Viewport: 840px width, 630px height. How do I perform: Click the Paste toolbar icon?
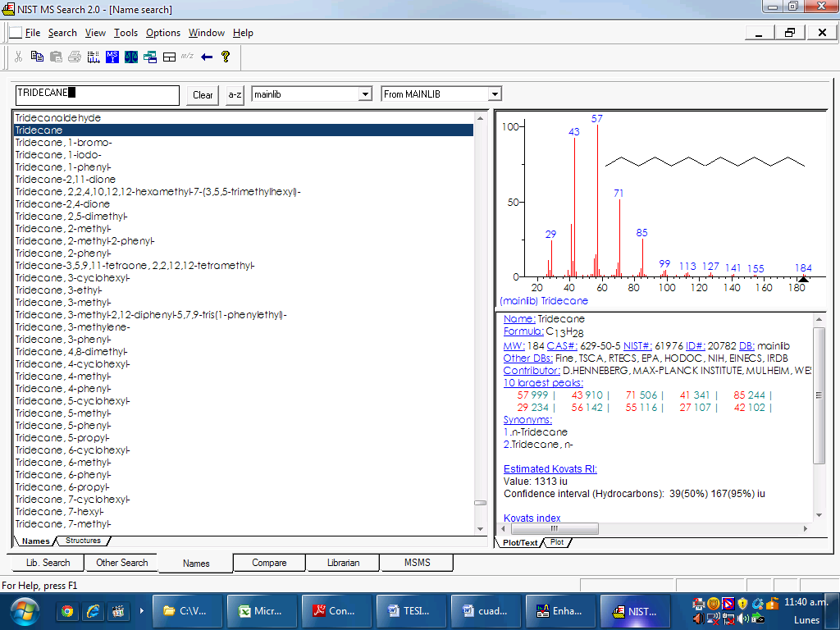(x=56, y=57)
